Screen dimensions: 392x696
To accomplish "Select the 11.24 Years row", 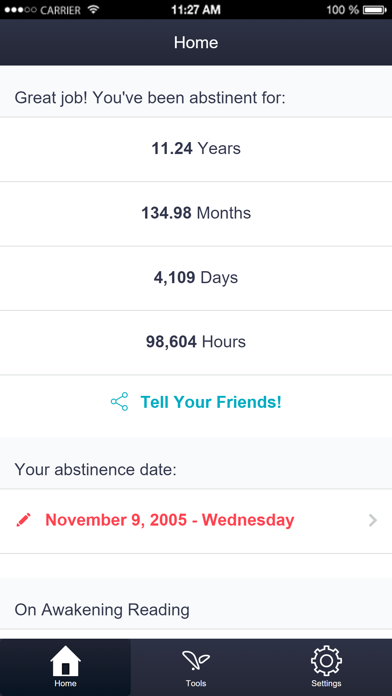I will 196,149.
